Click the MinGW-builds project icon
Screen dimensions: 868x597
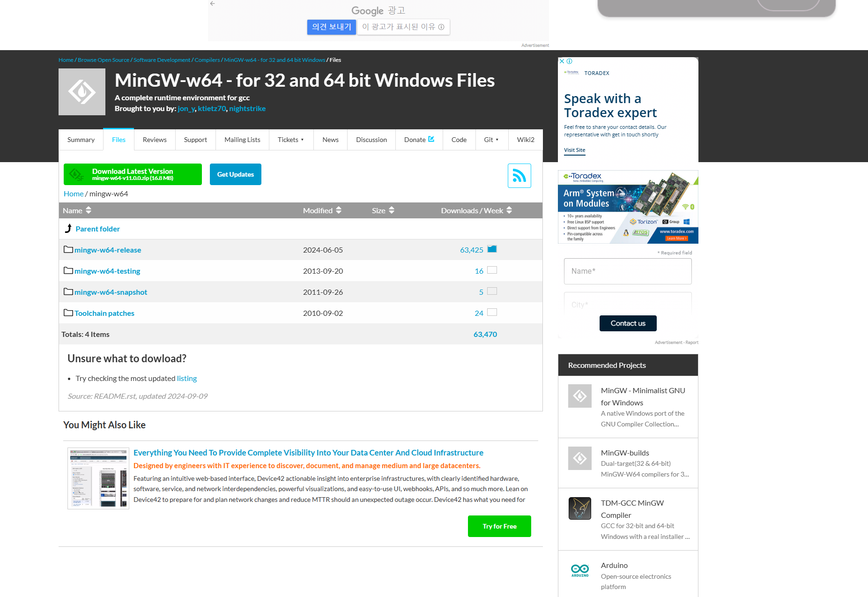[x=580, y=458]
